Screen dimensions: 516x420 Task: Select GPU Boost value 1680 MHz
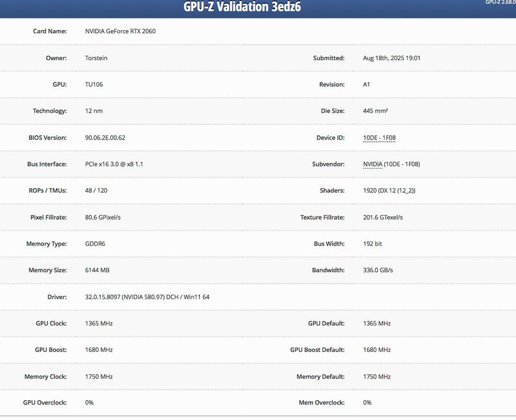99,350
